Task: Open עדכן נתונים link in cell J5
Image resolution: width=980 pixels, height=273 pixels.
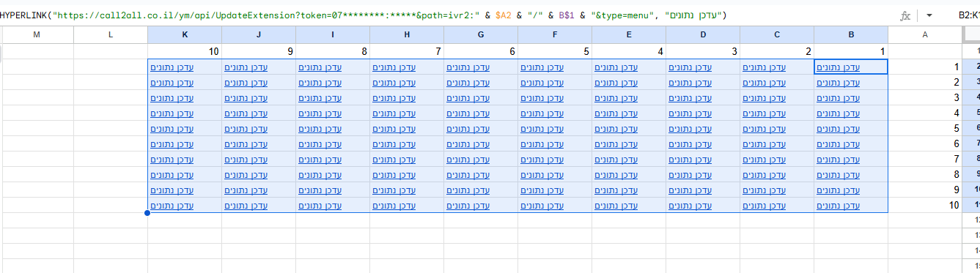Action: click(x=246, y=113)
